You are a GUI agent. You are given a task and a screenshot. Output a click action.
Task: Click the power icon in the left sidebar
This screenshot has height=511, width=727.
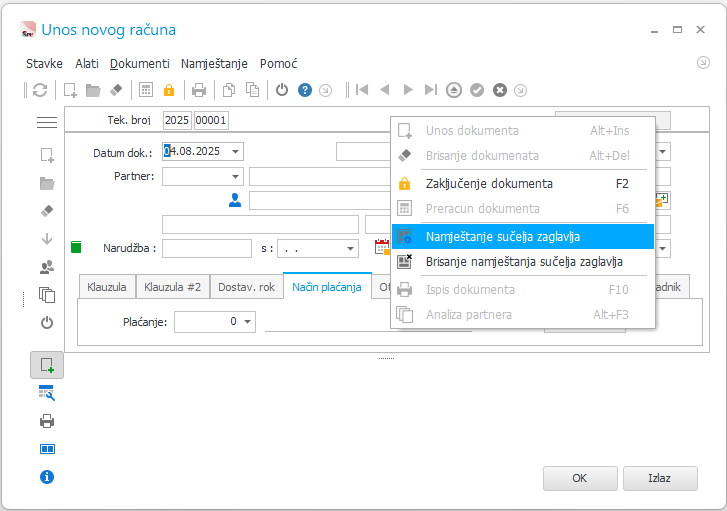pos(47,322)
